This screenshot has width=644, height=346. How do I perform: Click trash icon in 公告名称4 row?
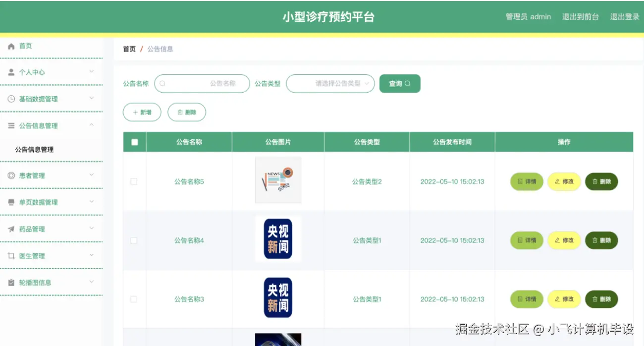tap(595, 240)
